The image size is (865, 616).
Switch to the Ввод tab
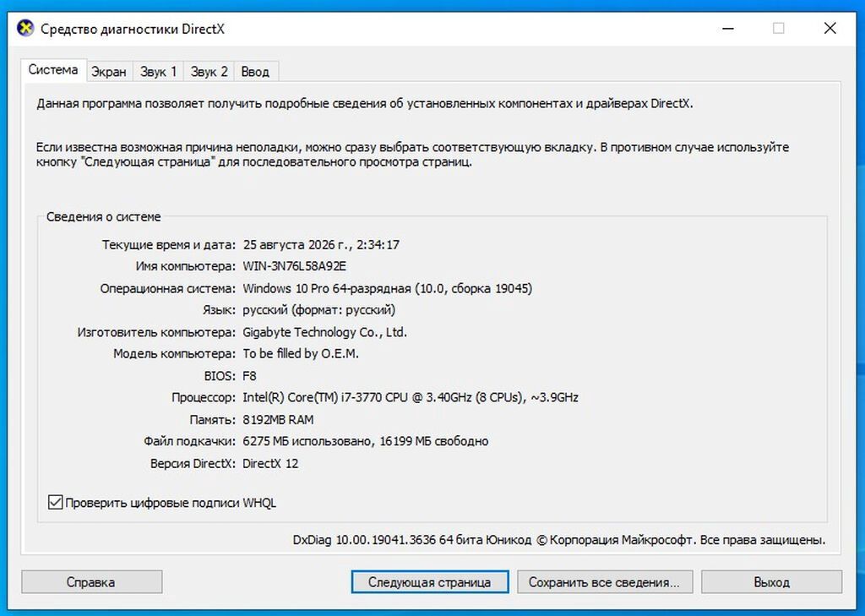pos(255,71)
